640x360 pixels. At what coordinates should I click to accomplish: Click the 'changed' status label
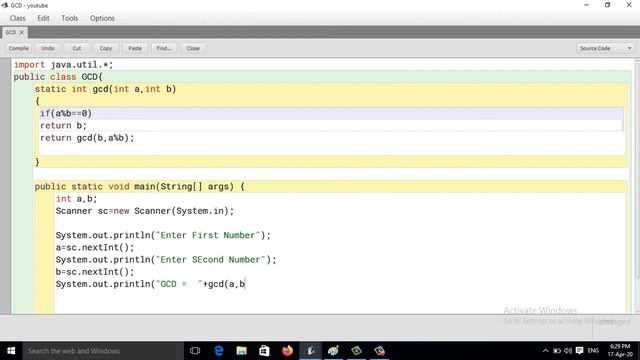pyautogui.click(x=614, y=322)
